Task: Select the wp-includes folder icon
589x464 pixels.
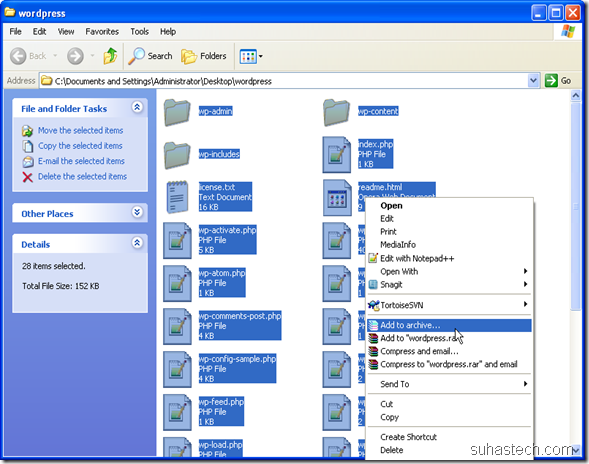Action: pyautogui.click(x=177, y=155)
